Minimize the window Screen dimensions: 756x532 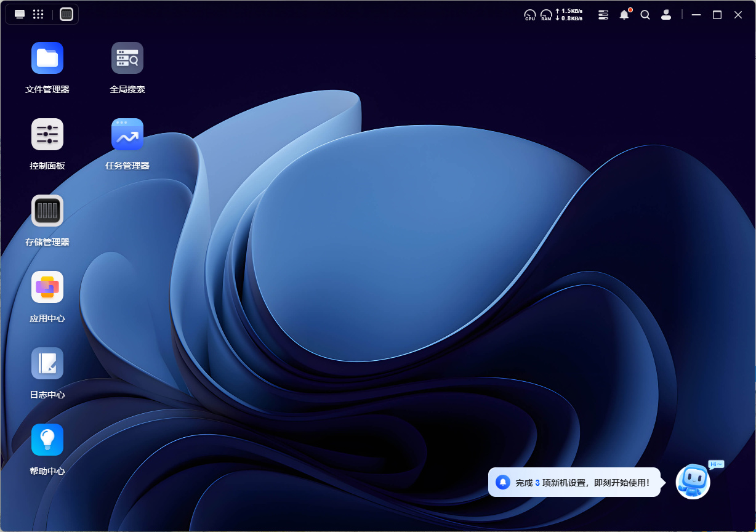696,15
